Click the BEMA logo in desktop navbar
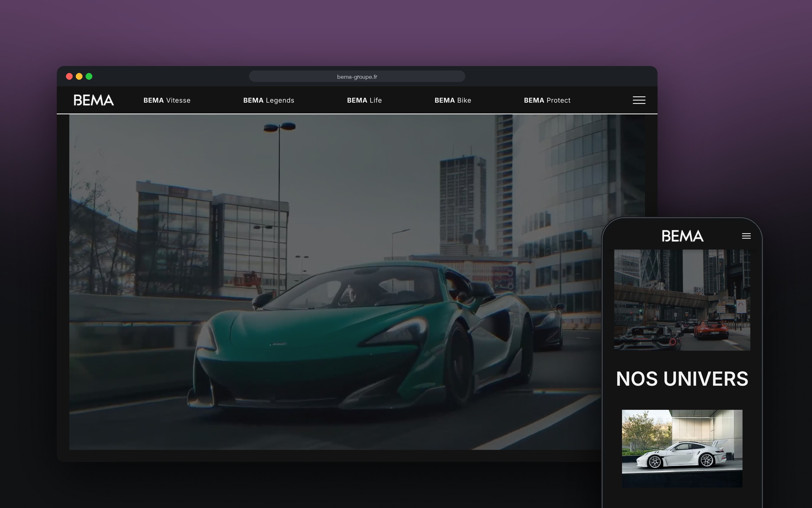The image size is (812, 508). (94, 100)
